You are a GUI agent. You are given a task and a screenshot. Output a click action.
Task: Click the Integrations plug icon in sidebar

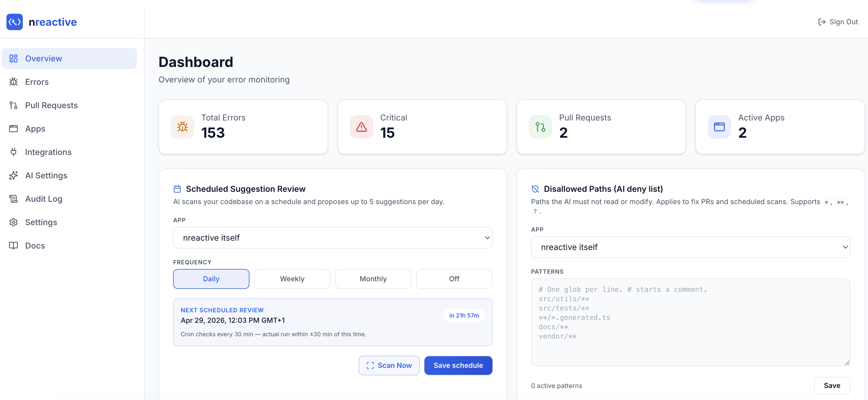[13, 152]
